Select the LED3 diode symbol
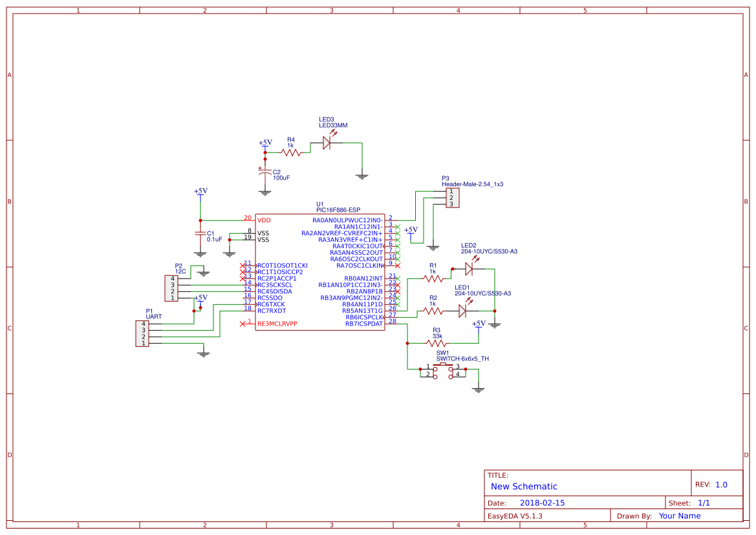756x535 pixels. (x=328, y=142)
